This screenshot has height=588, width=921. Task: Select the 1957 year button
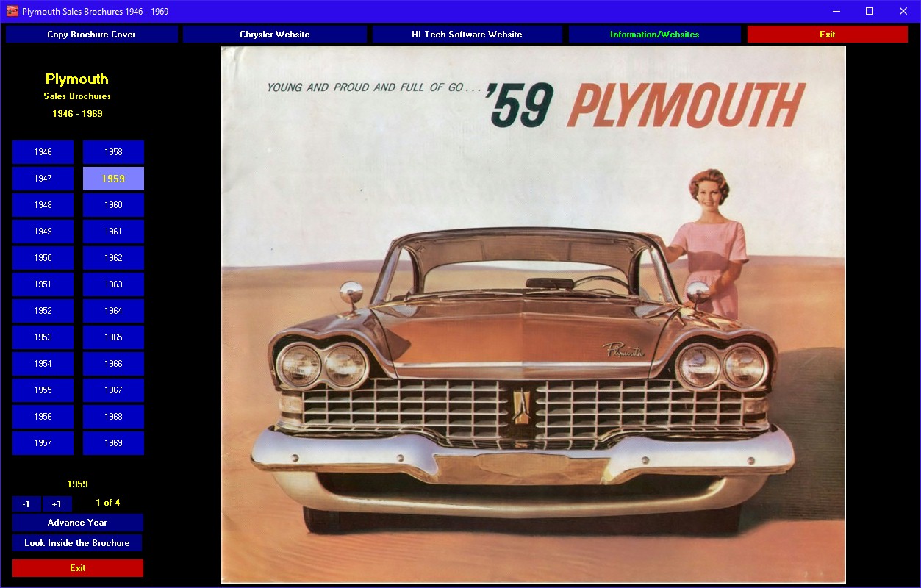click(43, 443)
